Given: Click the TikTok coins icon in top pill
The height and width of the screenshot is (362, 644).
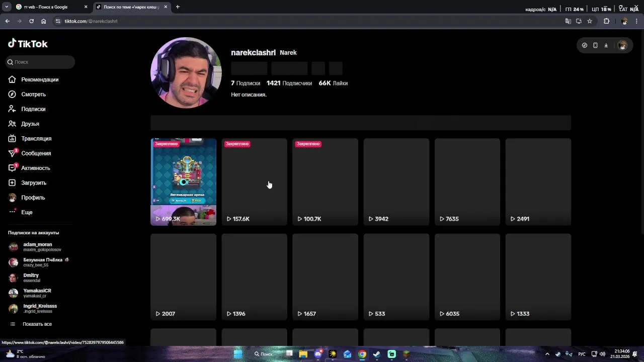Looking at the screenshot, I should (x=585, y=45).
